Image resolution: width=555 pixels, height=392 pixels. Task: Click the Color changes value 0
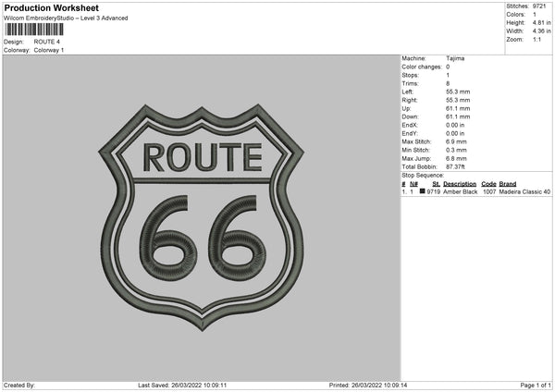[448, 67]
